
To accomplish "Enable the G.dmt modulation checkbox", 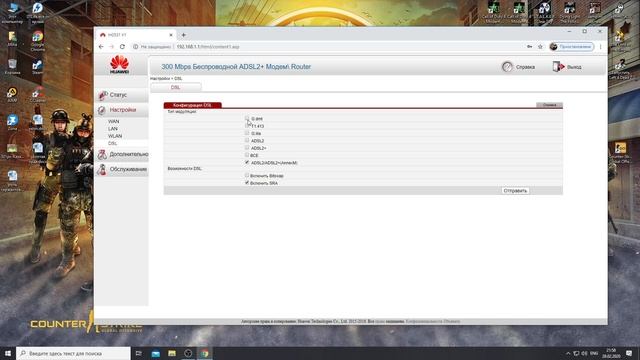I will click(x=247, y=118).
